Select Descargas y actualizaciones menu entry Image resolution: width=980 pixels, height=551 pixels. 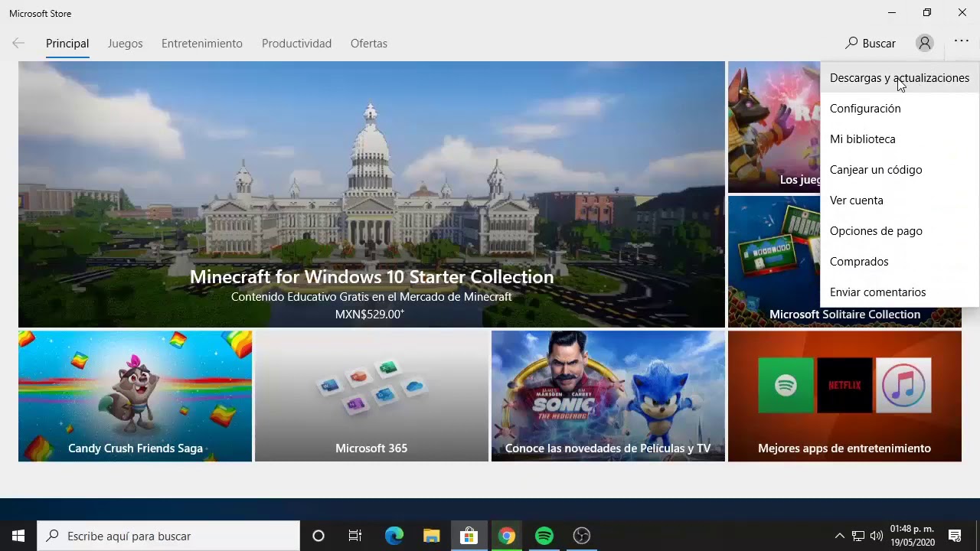click(x=899, y=78)
